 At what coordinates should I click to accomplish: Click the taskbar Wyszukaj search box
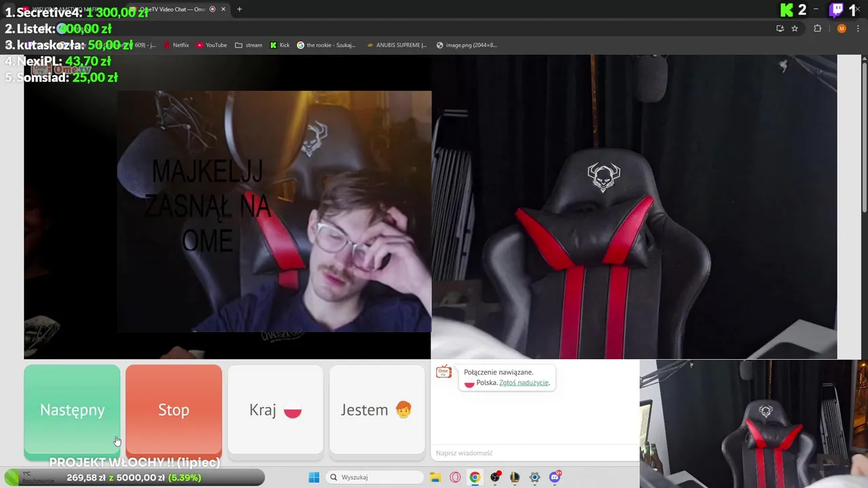[374, 477]
